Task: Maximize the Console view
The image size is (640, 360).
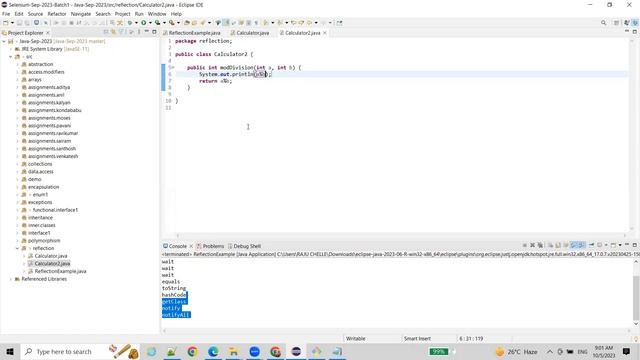Action: click(635, 245)
